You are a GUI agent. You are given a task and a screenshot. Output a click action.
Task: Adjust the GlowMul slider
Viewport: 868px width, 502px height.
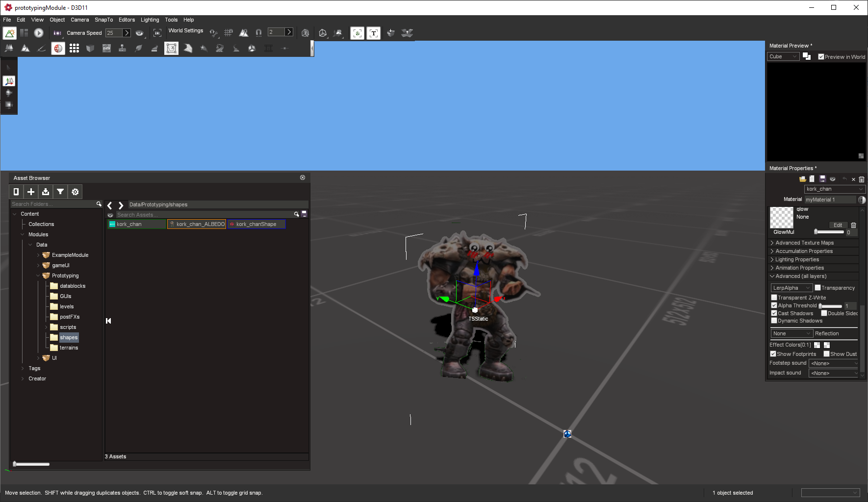[x=829, y=232]
